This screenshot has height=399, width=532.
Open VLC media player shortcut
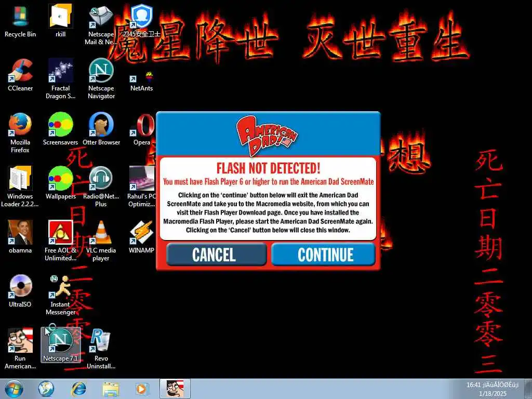101,241
